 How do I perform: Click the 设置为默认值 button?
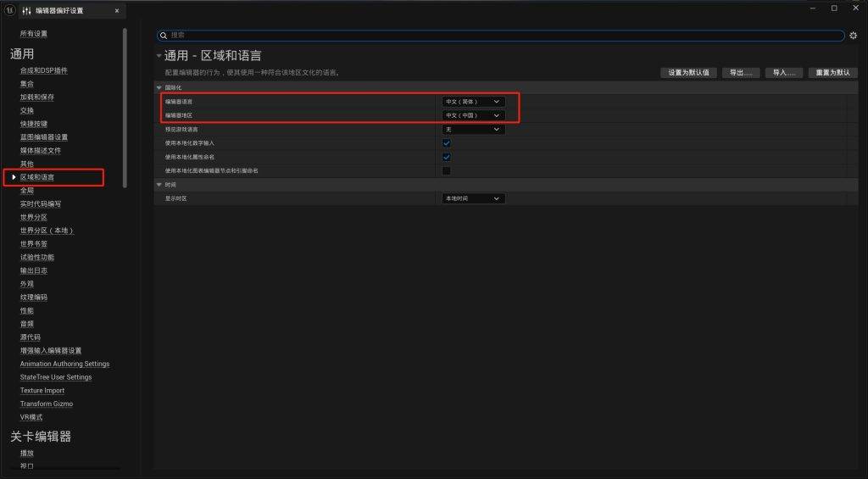[688, 73]
